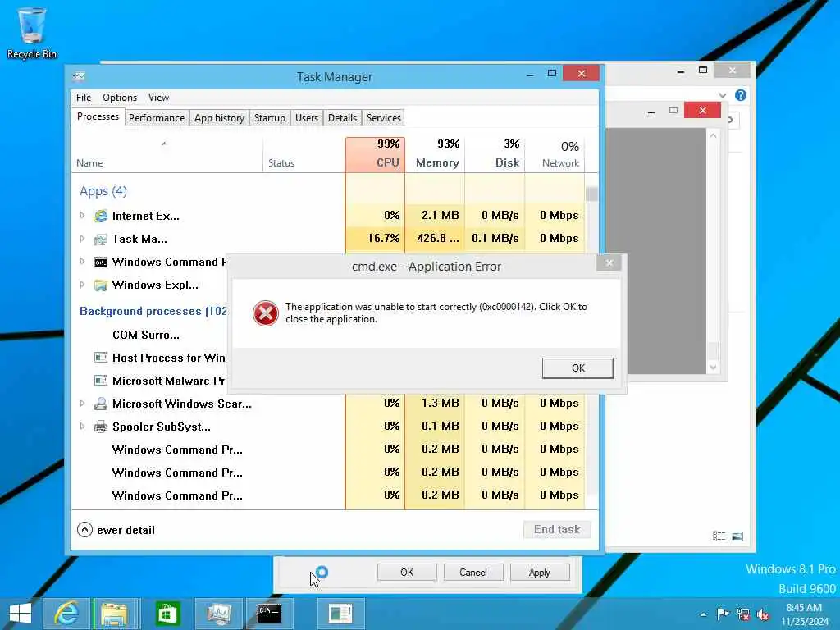The image size is (840, 630).
Task: Click the muted volume tray icon
Action: (x=763, y=614)
